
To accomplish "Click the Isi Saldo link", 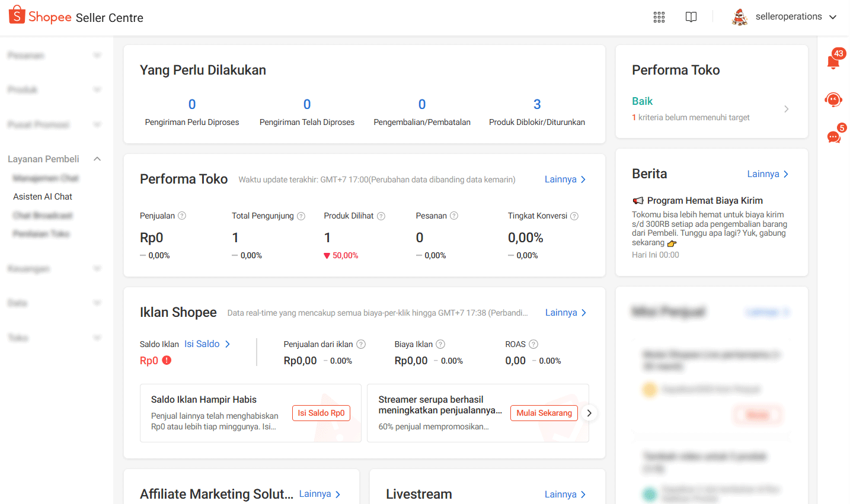I will (207, 344).
